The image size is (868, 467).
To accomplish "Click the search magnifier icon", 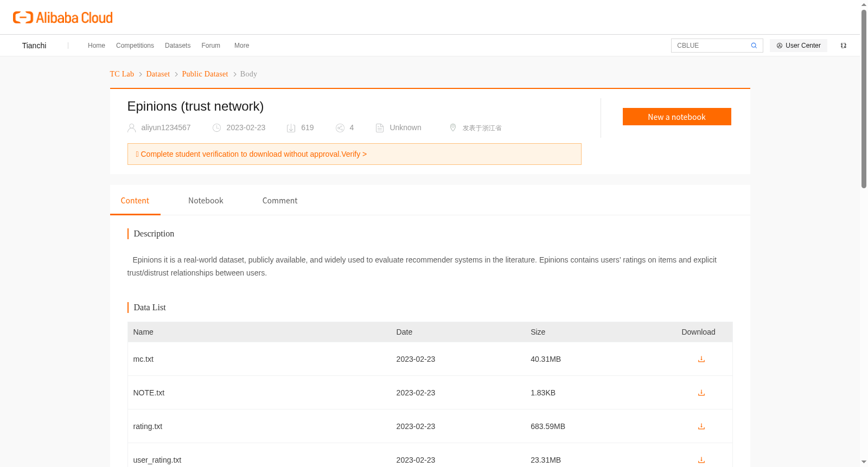I will pyautogui.click(x=754, y=46).
